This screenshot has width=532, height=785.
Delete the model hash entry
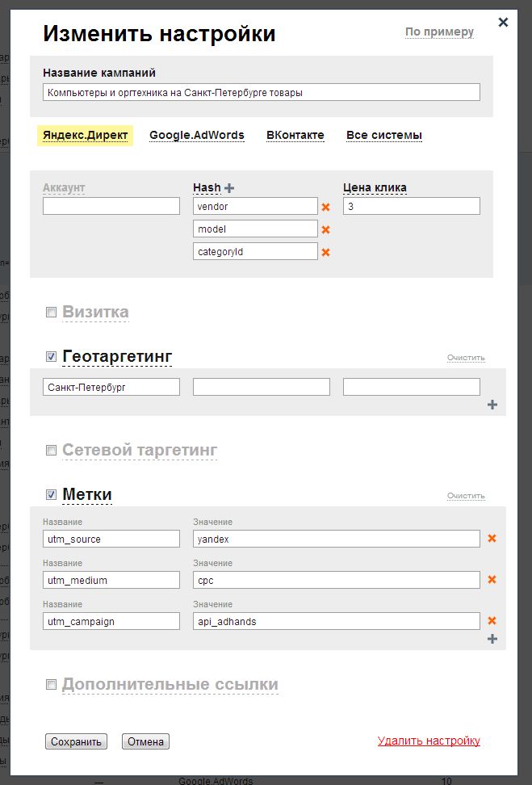tap(326, 229)
